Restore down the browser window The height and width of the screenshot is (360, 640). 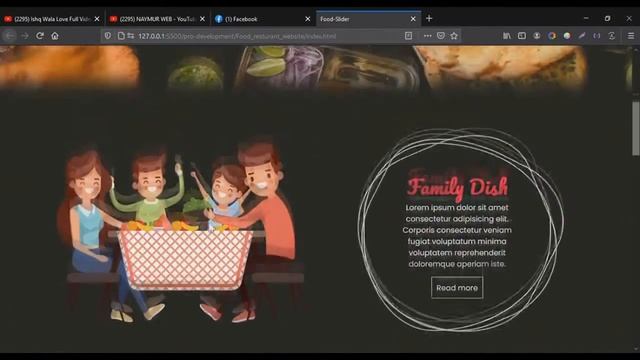coord(607,18)
